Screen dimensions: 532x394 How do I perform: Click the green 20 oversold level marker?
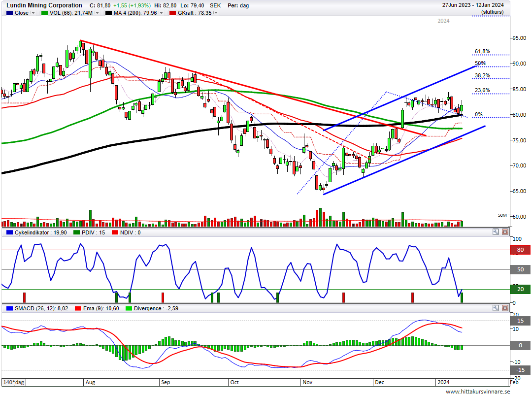coord(521,289)
